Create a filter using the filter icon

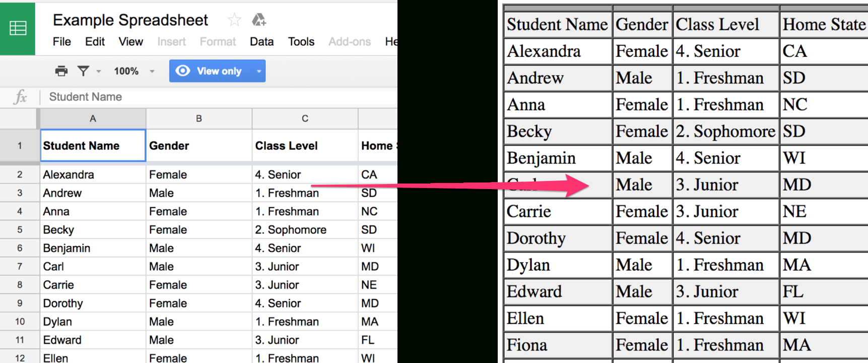(x=84, y=71)
